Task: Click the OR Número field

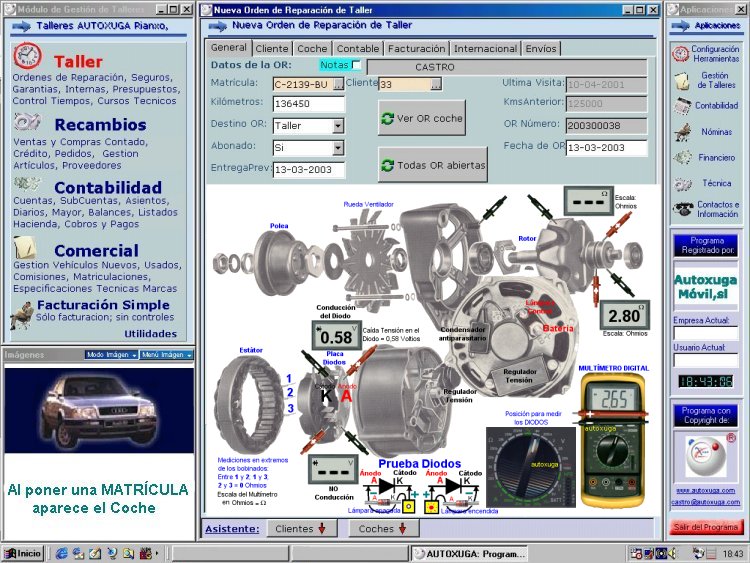Action: pyautogui.click(x=607, y=126)
